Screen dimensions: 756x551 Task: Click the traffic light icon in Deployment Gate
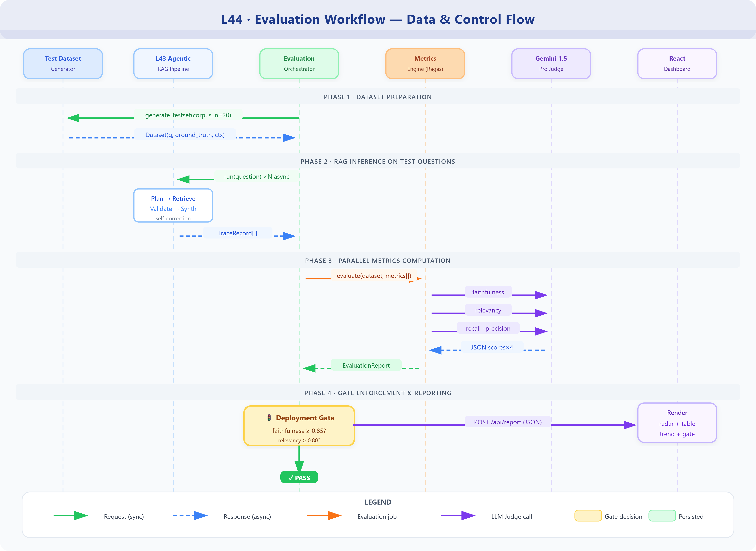[269, 418]
